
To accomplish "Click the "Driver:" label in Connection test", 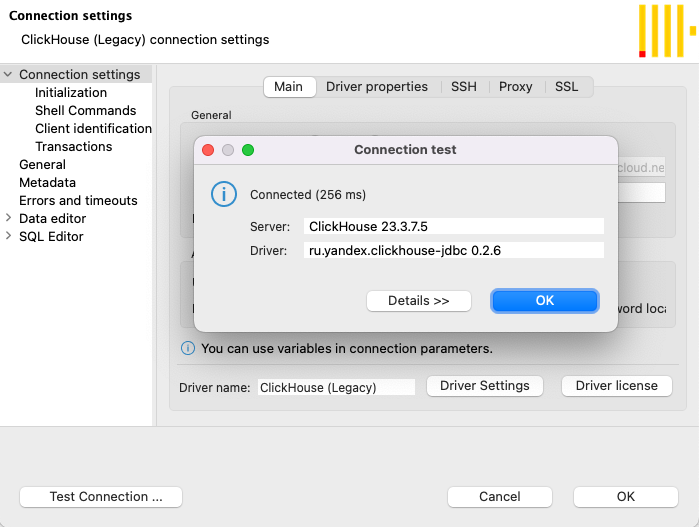I will [268, 251].
